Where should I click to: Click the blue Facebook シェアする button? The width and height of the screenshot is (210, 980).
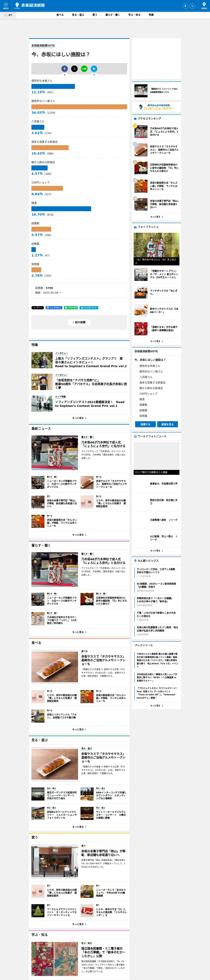54,307
